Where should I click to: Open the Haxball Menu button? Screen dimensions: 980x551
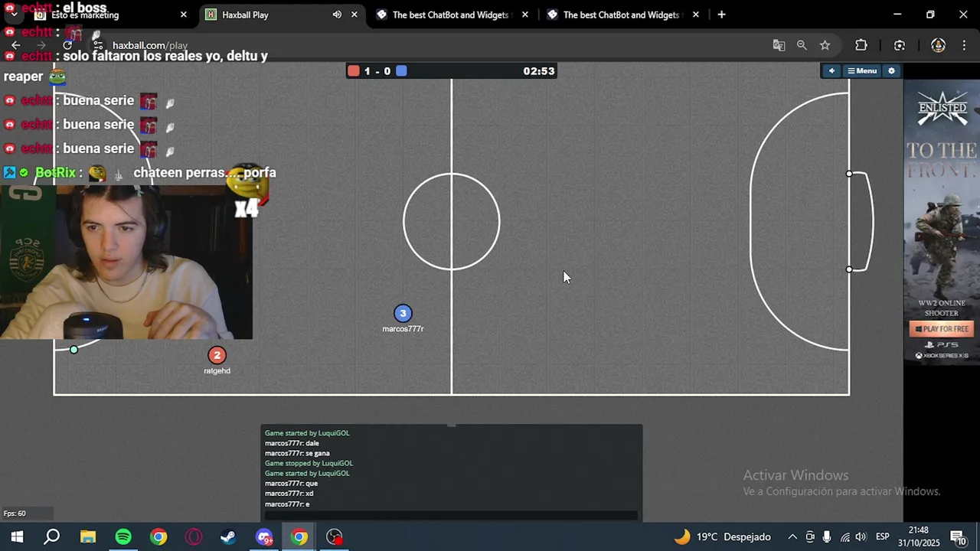point(861,71)
